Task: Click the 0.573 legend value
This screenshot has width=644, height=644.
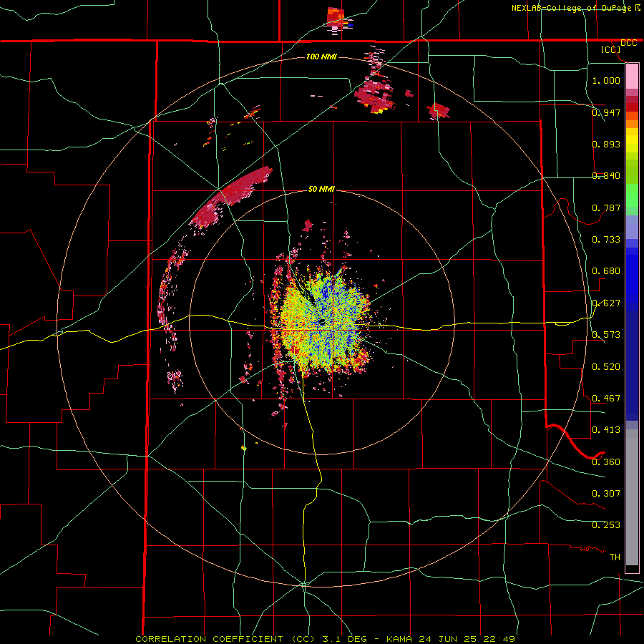Action: [x=606, y=335]
